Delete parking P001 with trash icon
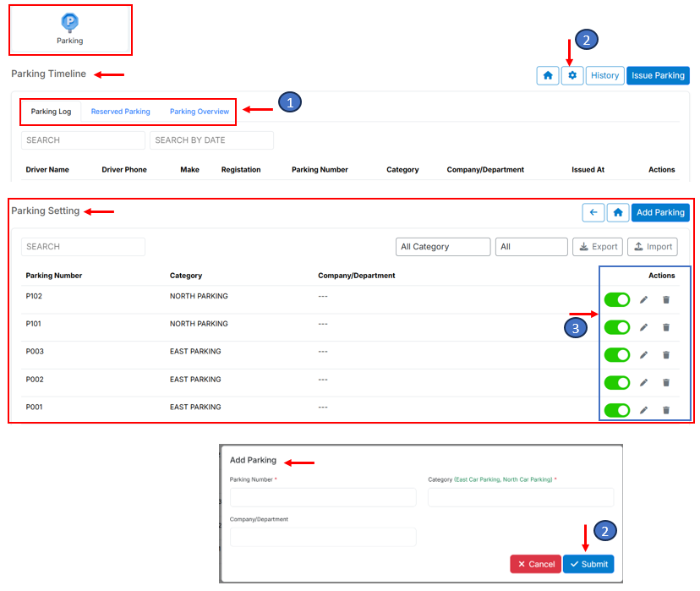Image resolution: width=700 pixels, height=591 pixels. [x=666, y=410]
